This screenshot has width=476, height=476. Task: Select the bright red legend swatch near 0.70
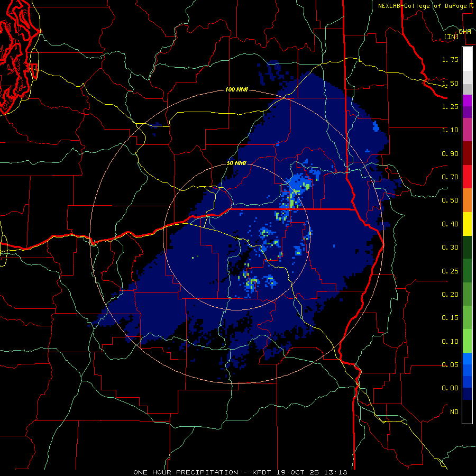467,177
